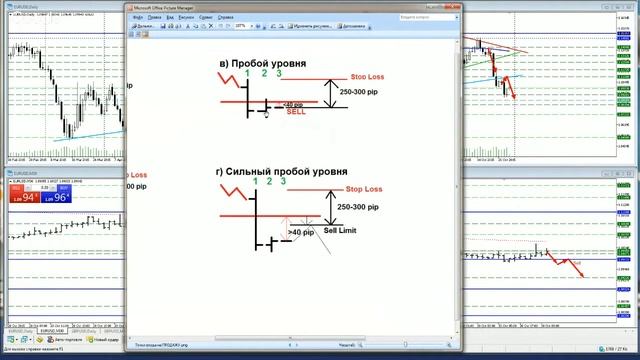640x360 pixels.
Task: Click the zoom out magnifier icon
Action: click(360, 345)
